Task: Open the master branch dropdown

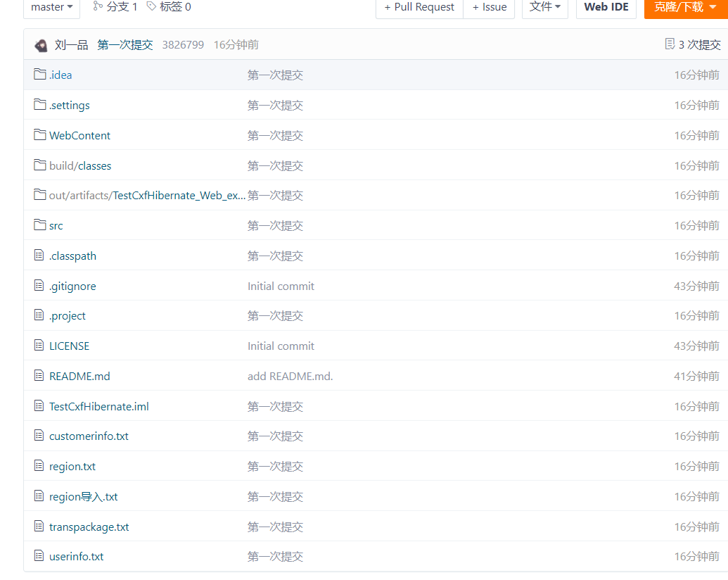Action: point(51,7)
